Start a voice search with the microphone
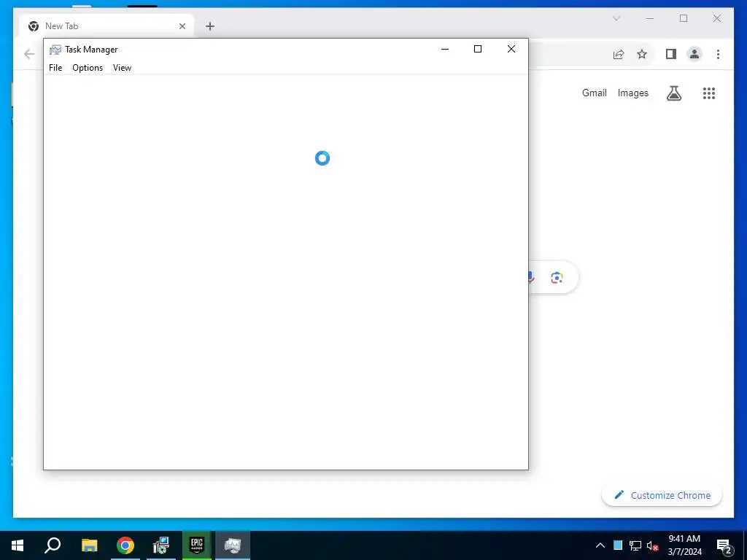The image size is (747, 560). click(x=531, y=277)
